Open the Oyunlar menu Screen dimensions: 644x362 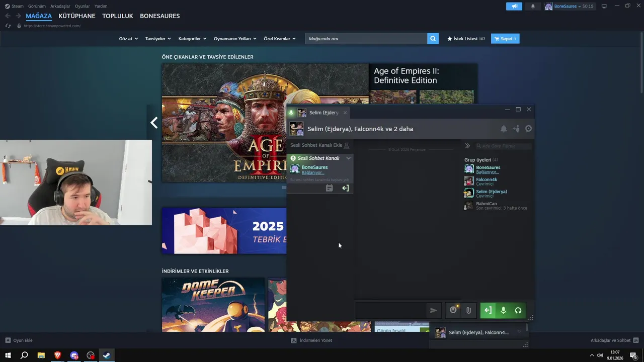83,6
